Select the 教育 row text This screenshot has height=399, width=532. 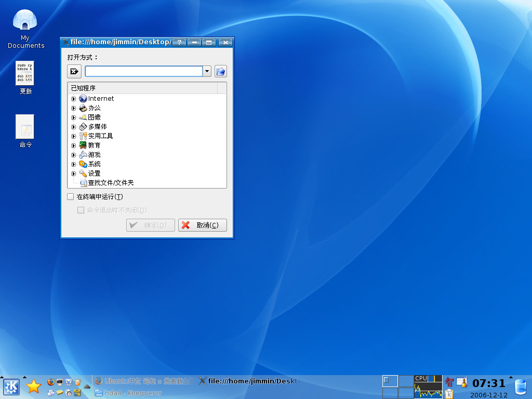click(x=95, y=145)
